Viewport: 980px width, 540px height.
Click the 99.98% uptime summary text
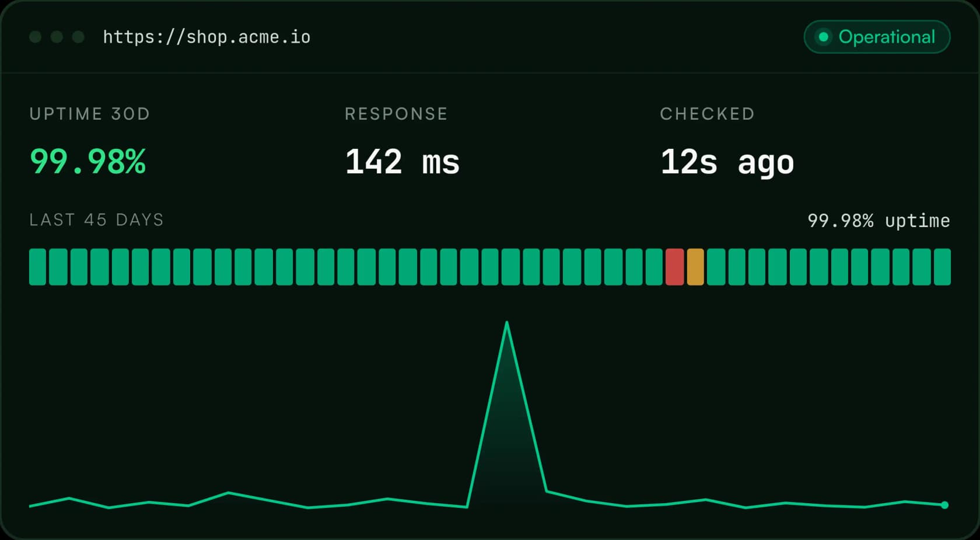[x=878, y=221]
